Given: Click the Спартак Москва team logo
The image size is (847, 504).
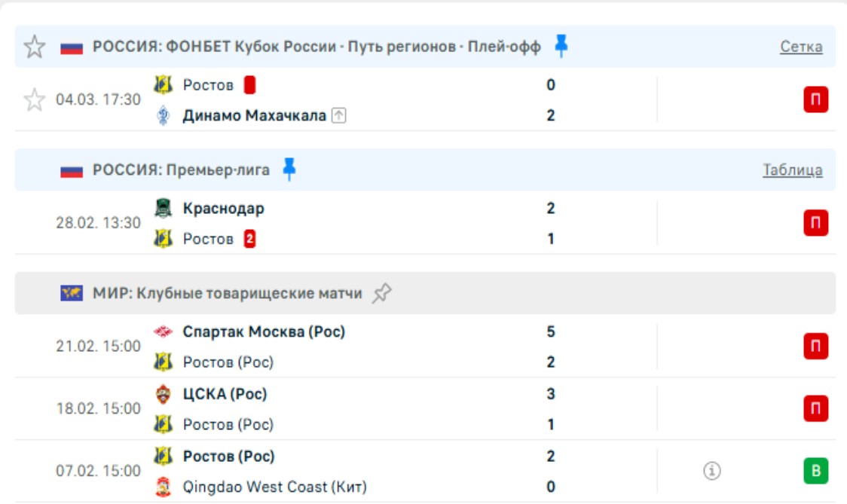Looking at the screenshot, I should tap(163, 331).
